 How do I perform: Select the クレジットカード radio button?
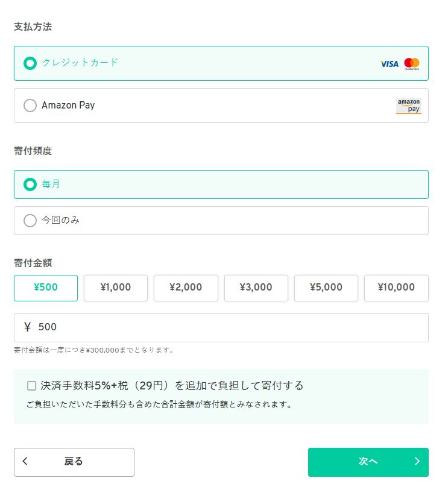[x=30, y=63]
